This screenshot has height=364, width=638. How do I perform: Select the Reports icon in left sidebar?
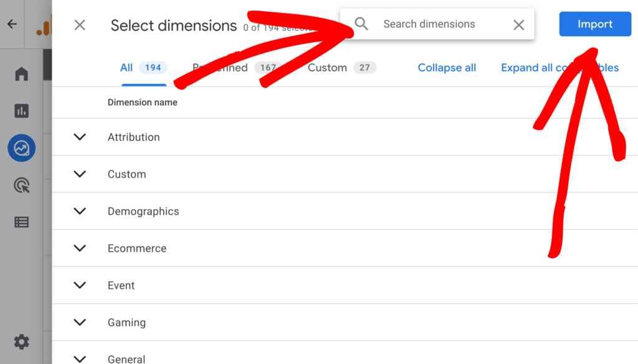click(21, 111)
